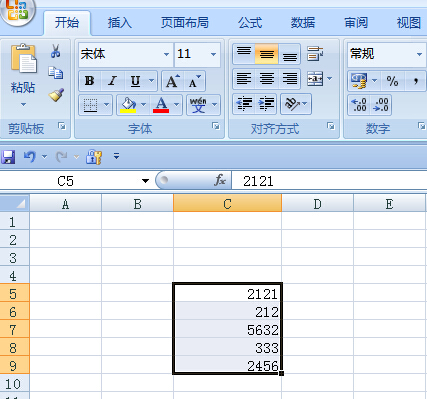Apply accounting number format

pyautogui.click(x=359, y=80)
